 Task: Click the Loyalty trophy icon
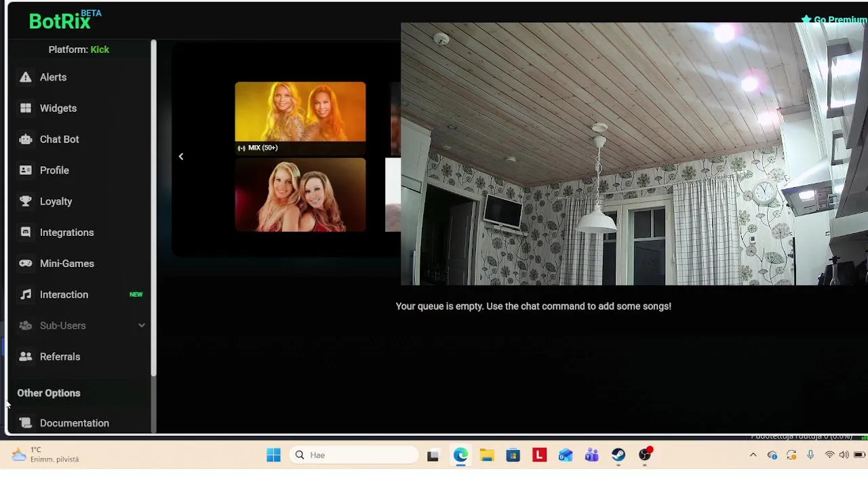[26, 201]
